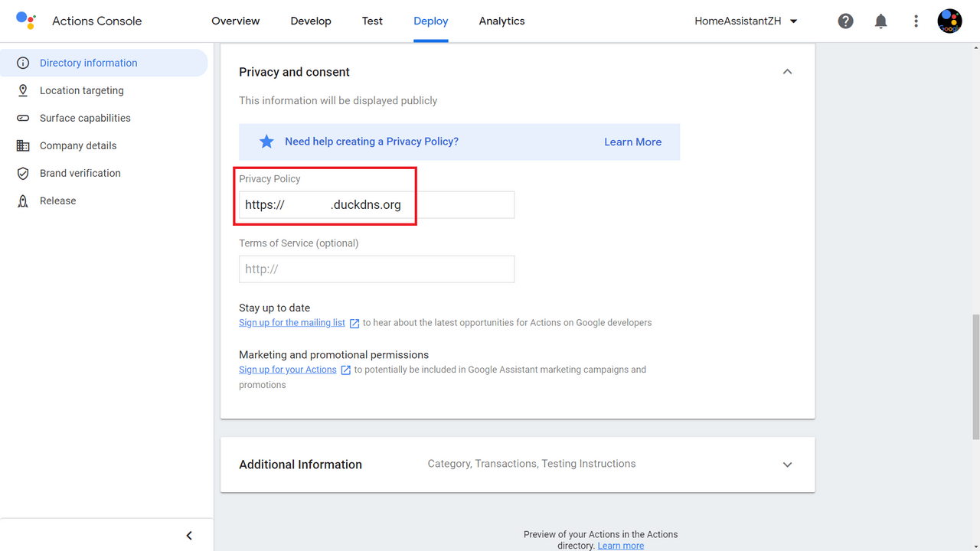The image size is (980, 551).
Task: Open Brand verification in the sidebar
Action: (x=104, y=173)
